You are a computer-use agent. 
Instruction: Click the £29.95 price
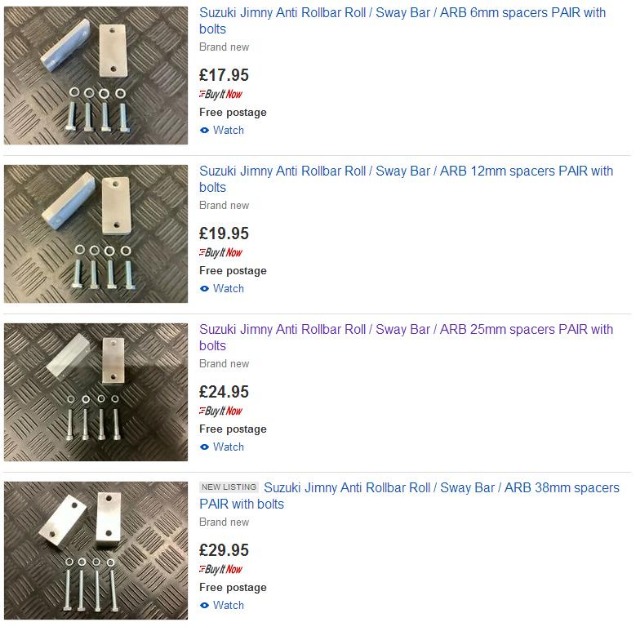click(224, 550)
